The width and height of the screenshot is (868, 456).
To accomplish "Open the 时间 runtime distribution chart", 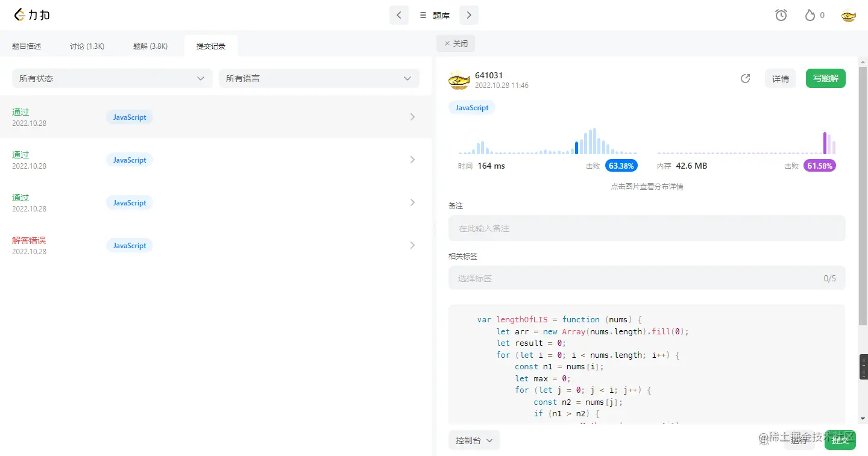I will [x=547, y=142].
